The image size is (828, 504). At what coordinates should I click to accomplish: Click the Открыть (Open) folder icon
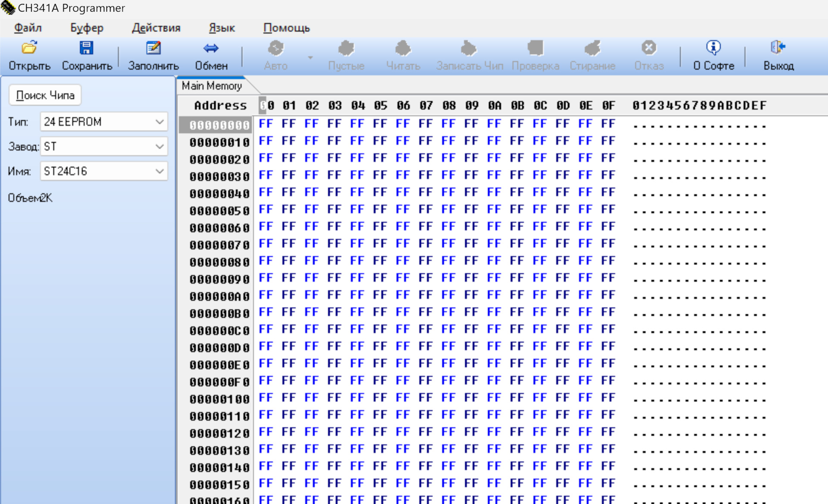tap(29, 47)
